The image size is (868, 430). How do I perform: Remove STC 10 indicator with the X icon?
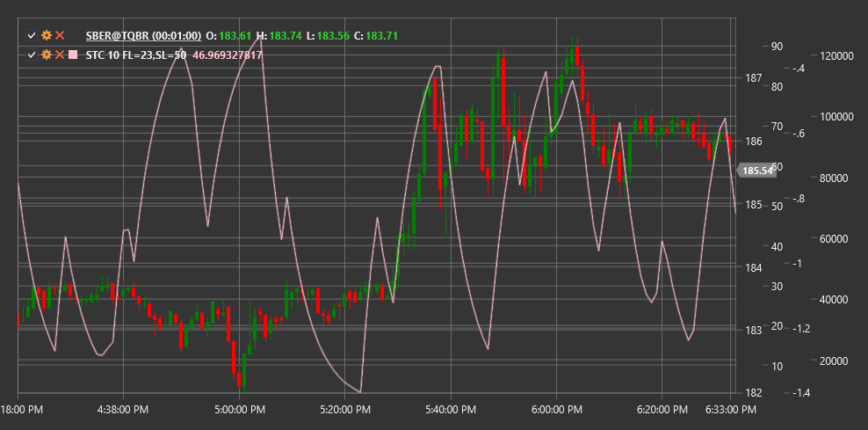[x=60, y=55]
